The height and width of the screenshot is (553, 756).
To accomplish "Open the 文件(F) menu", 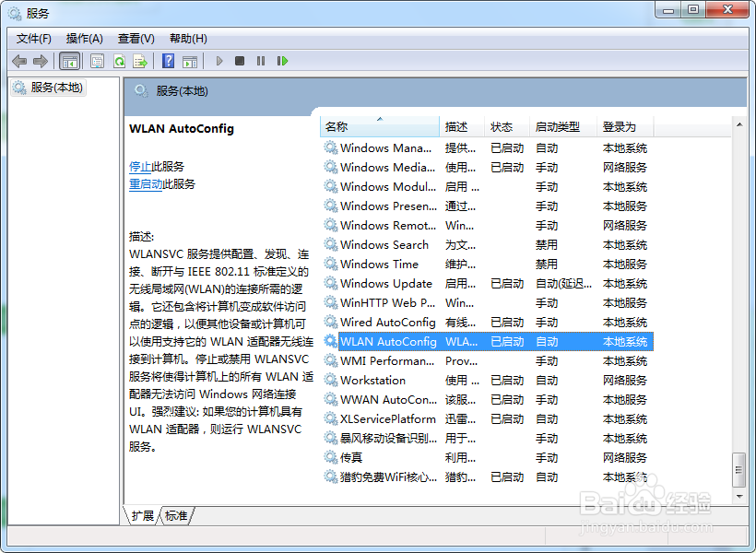I will [x=34, y=39].
